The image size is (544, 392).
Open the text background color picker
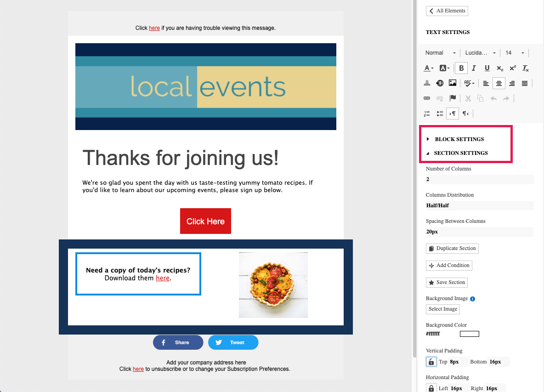[x=444, y=68]
